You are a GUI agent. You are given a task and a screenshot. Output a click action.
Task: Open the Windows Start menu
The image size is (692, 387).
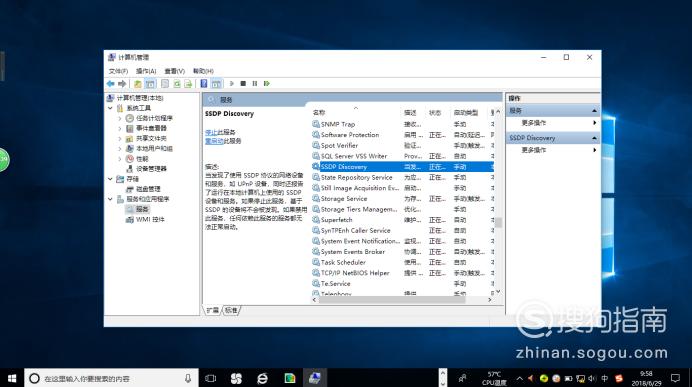pyautogui.click(x=12, y=378)
